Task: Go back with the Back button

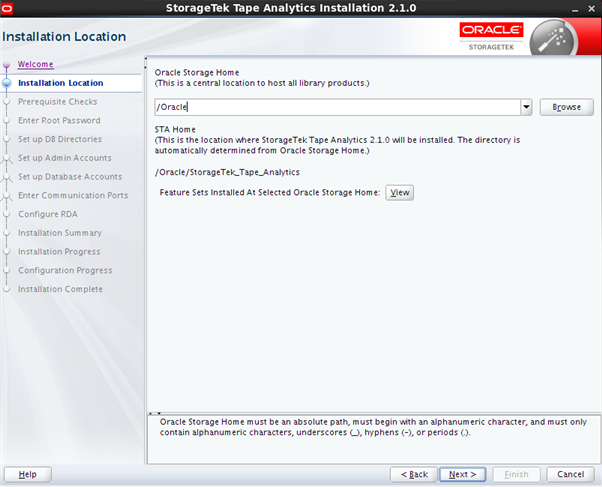Action: pyautogui.click(x=414, y=474)
